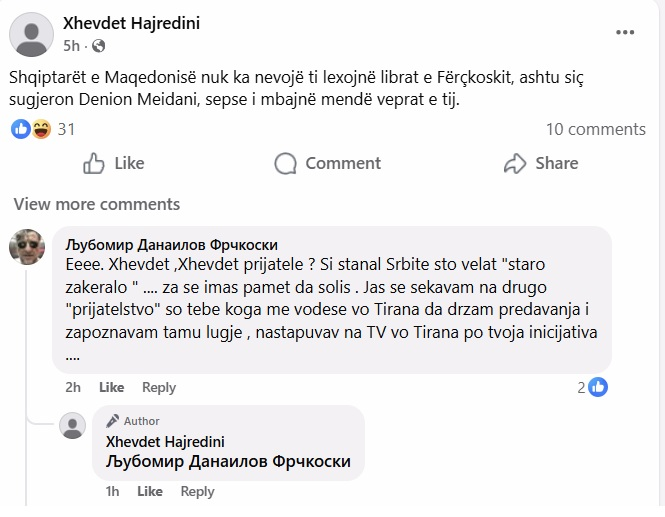
Task: Click the Share arrow icon
Action: click(x=515, y=163)
